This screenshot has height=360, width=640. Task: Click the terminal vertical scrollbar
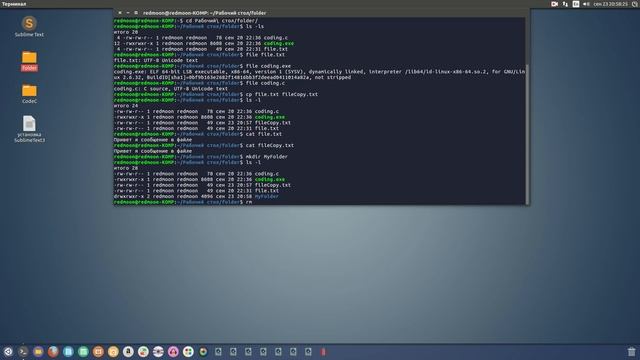tap(527, 134)
